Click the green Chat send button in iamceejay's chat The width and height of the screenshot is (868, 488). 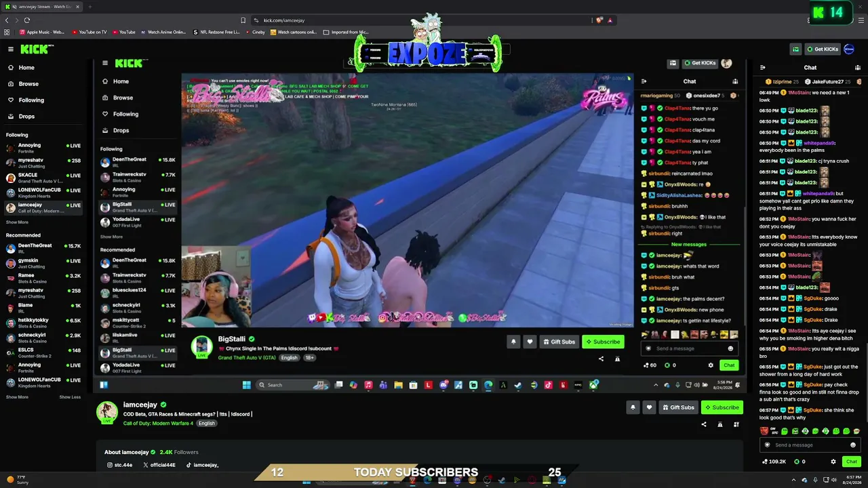852,462
